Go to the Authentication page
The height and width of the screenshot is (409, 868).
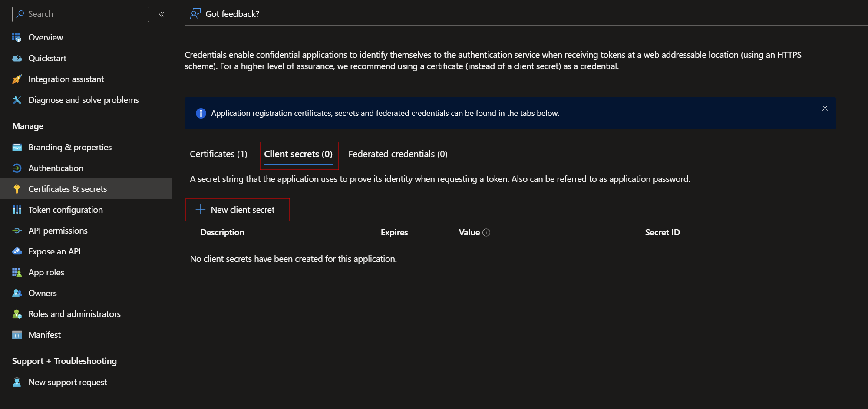[56, 168]
